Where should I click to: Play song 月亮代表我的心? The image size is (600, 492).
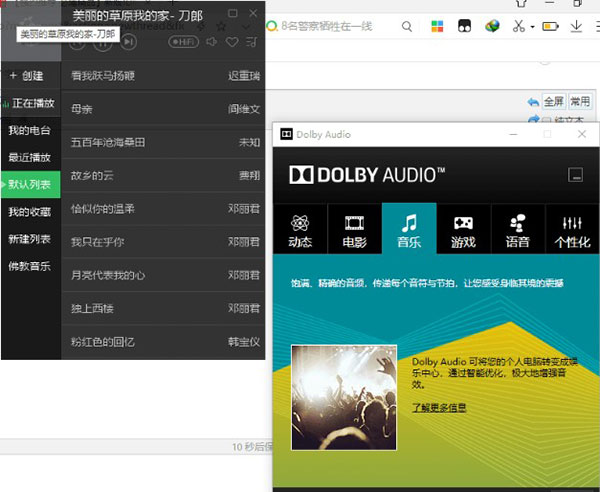163,275
